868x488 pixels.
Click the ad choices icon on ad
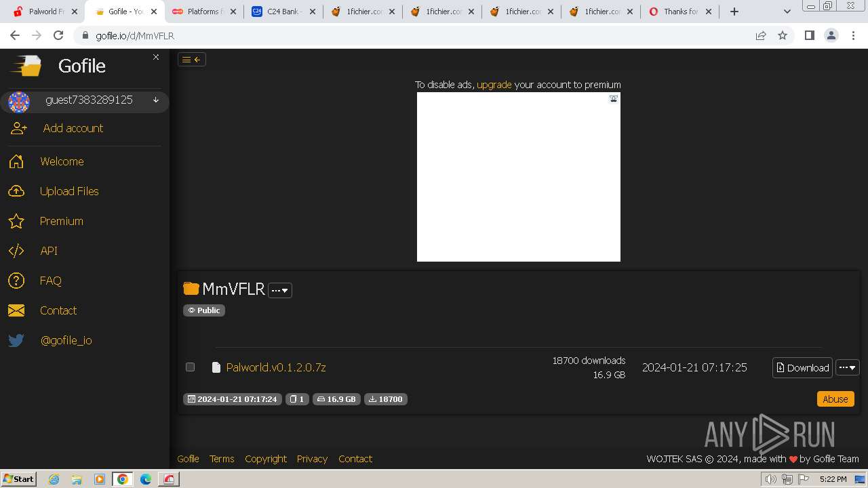(x=614, y=98)
